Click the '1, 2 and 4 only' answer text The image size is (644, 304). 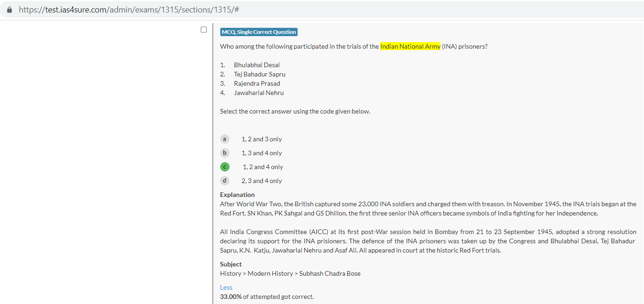(x=263, y=167)
